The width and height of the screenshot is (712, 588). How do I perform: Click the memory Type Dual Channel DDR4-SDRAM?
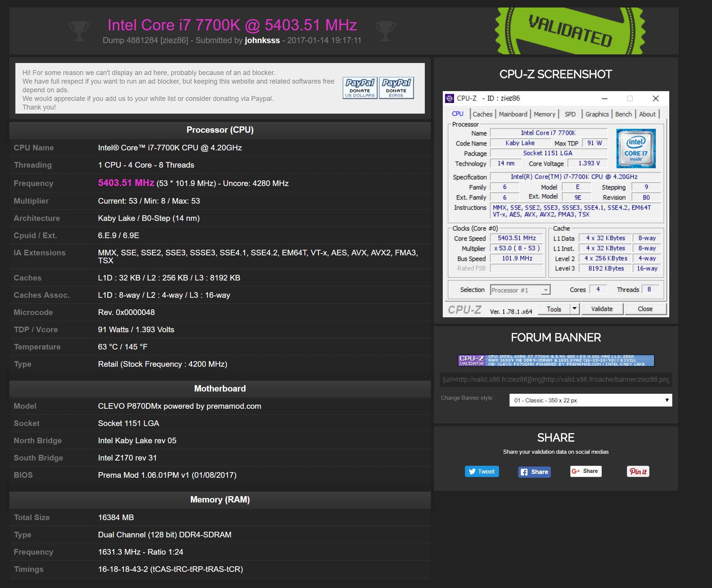click(165, 535)
